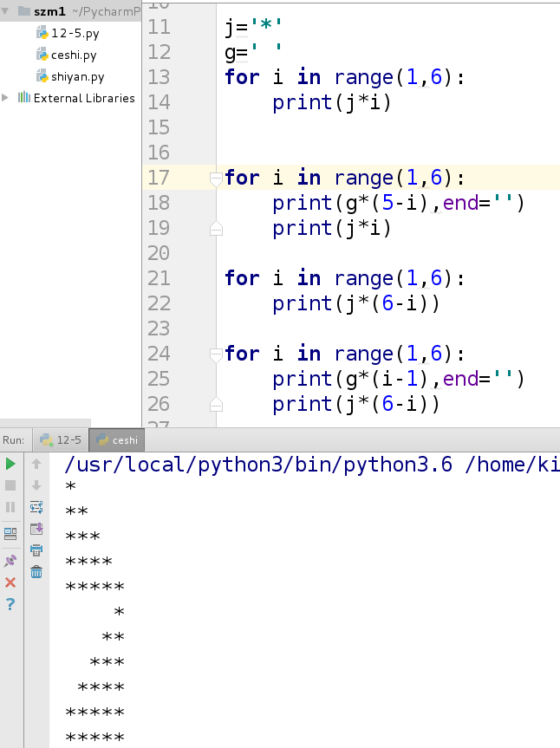Viewport: 560px width, 748px height.
Task: Open shiyan.py in project tree
Action: pyautogui.click(x=70, y=76)
